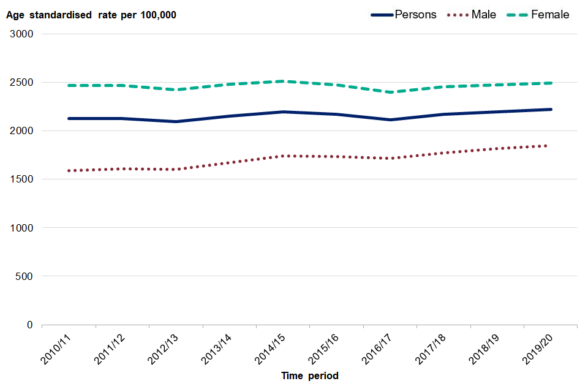Select the 2017/18 x-axis label
This screenshot has width=588, height=392.
tap(432, 347)
